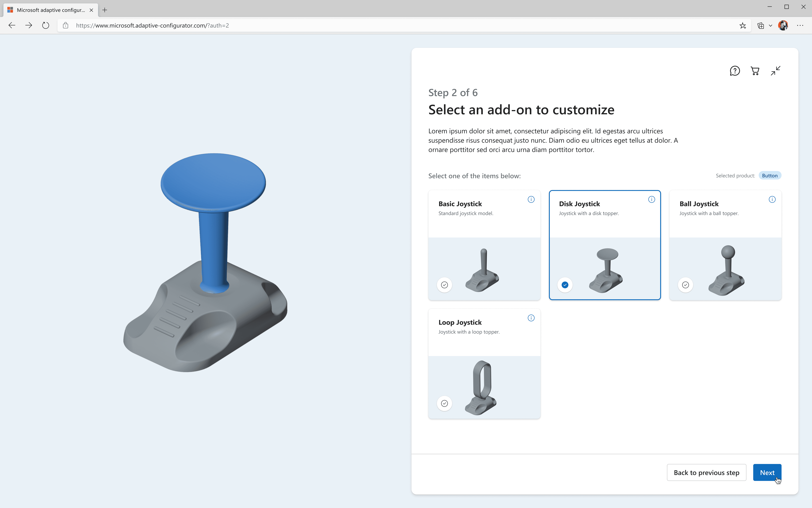Go back in browser history

12,25
